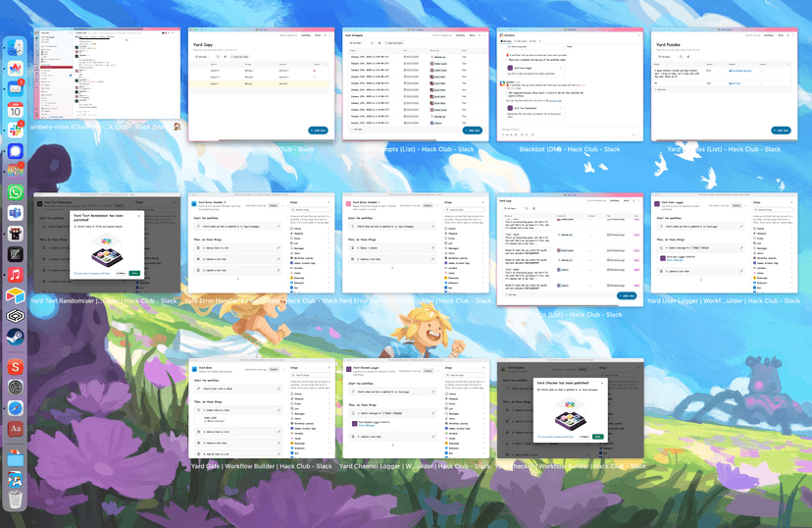812x528 pixels.
Task: Click the blue button in Yard Copy window
Action: (x=317, y=130)
